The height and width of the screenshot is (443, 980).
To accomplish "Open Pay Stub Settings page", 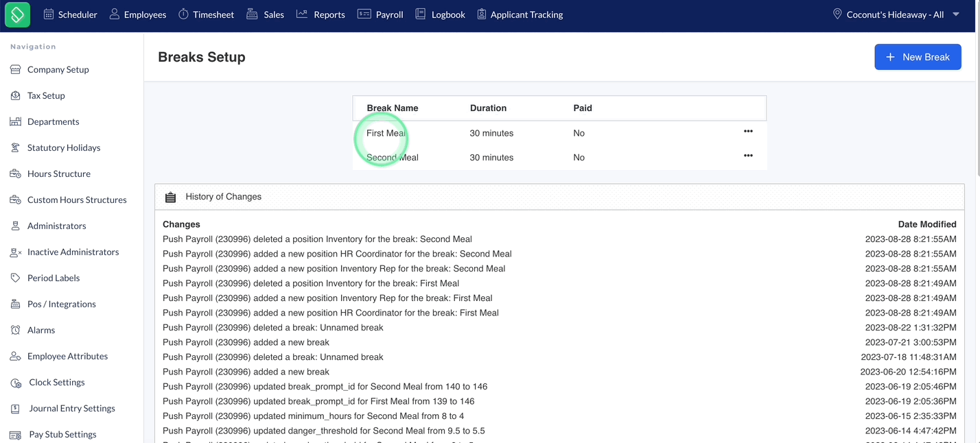I will (x=62, y=434).
